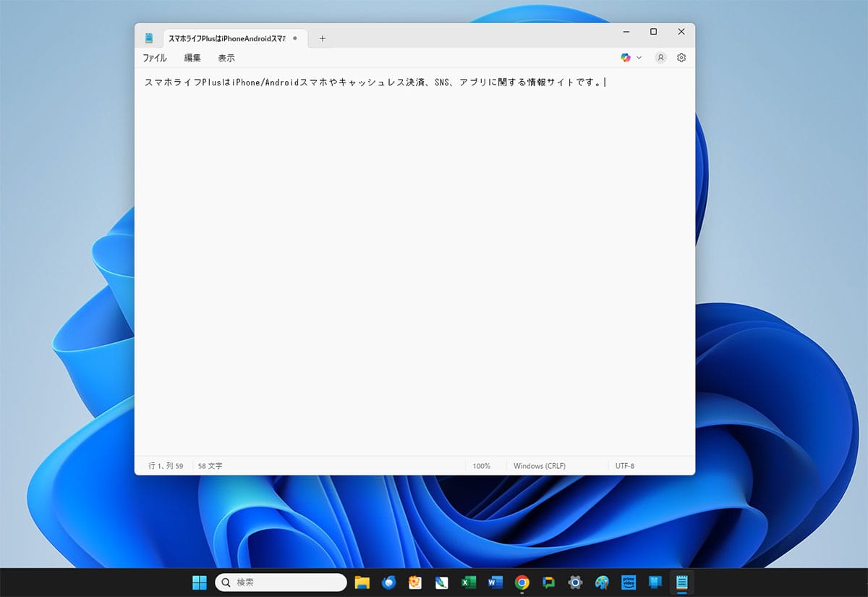Click the 58 文字 character count
The height and width of the screenshot is (597, 868).
point(210,466)
